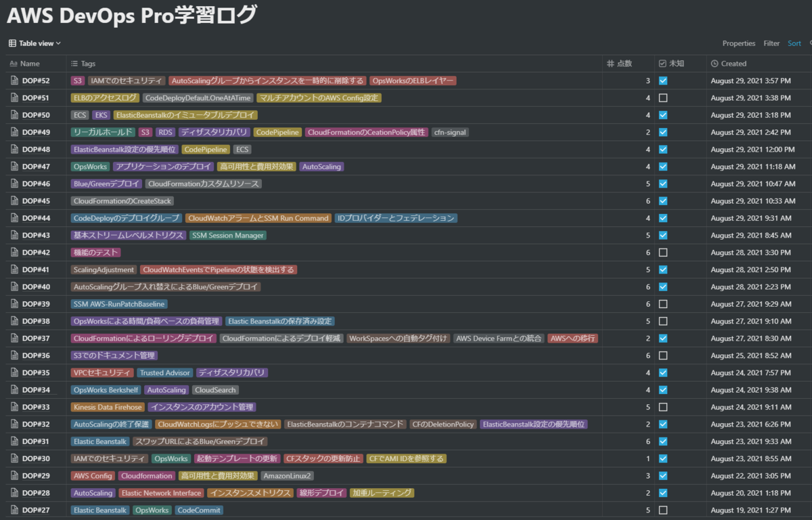Click page icon beside DOP#46

[14, 184]
